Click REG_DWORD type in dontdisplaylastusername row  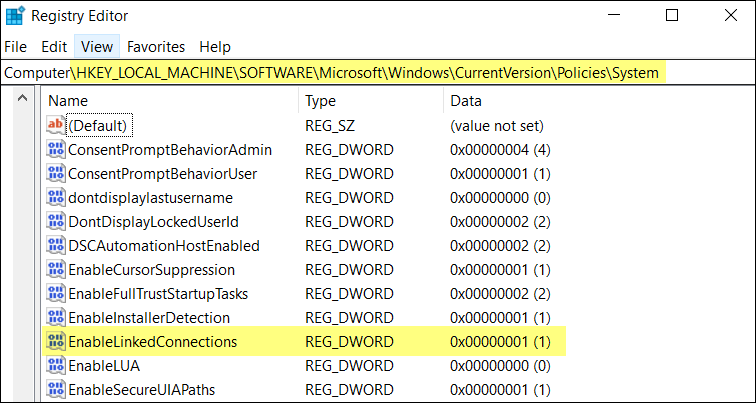[x=350, y=198]
